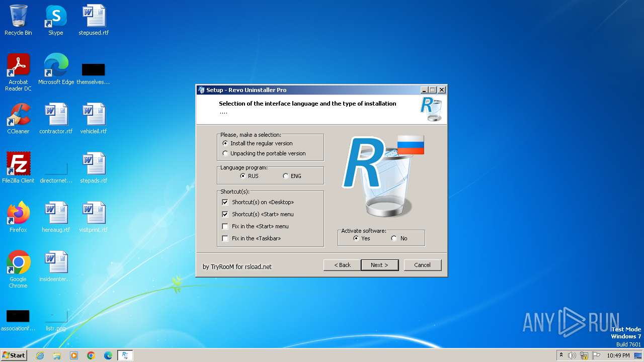Open the Start menu
The image size is (644, 362).
14,355
